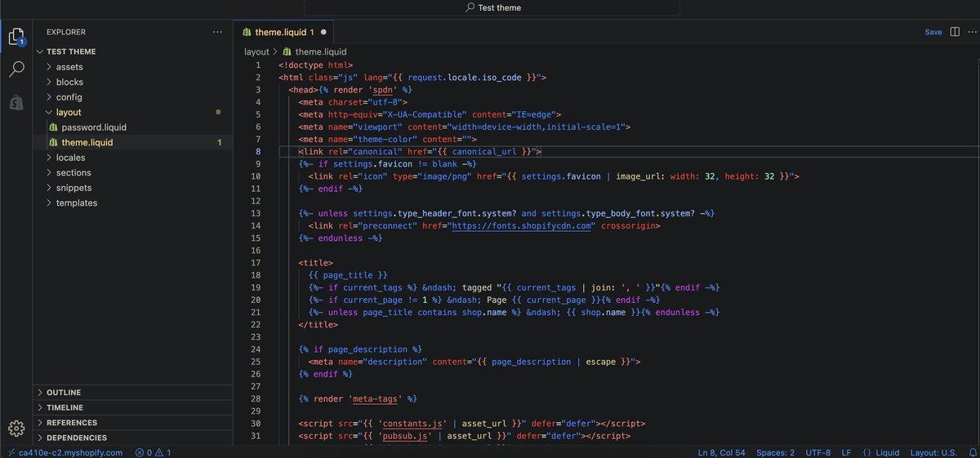Viewport: 980px width, 458px height.
Task: Click the remote connection icon in the status bar
Action: tap(10, 451)
